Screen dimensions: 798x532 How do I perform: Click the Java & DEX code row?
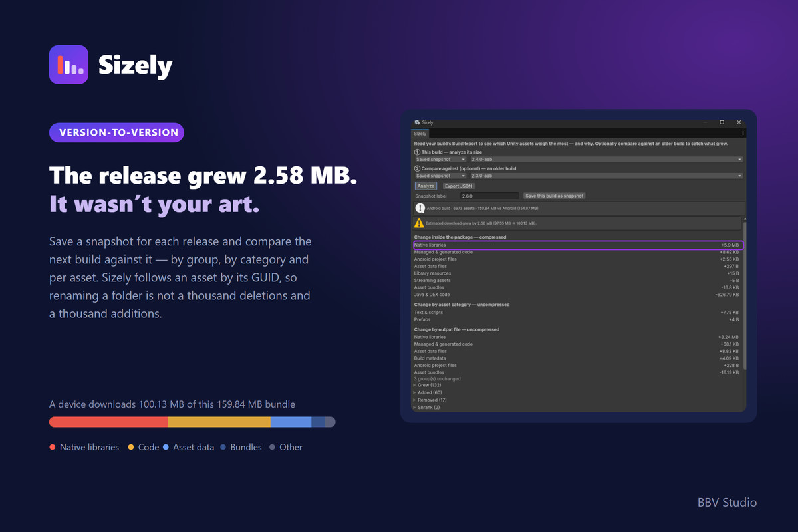577,295
